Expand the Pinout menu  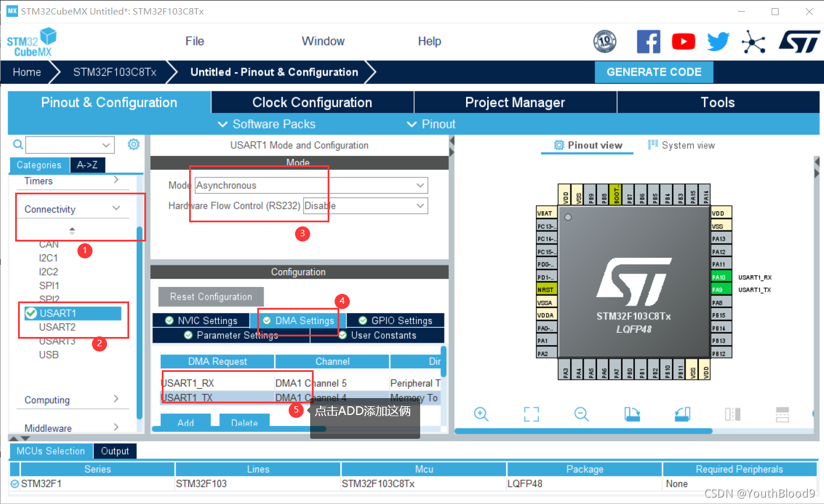coord(431,124)
